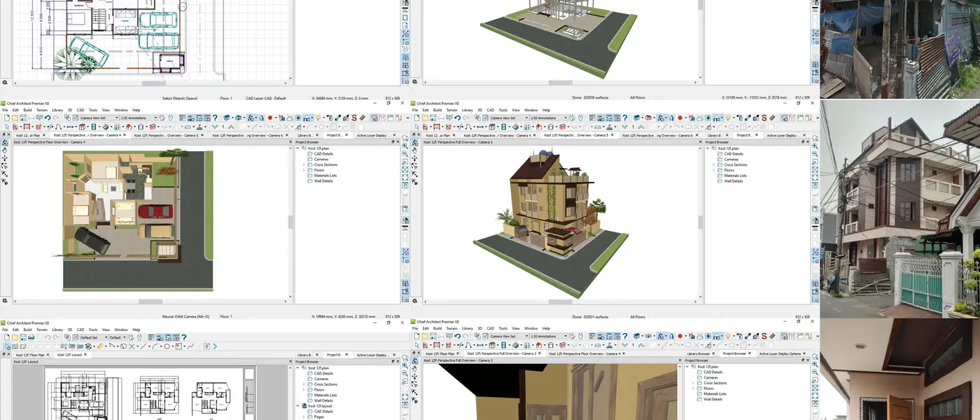This screenshot has height=420, width=980.
Task: Expand Floors folder in Camera 4 Project Browser
Action: click(x=304, y=170)
